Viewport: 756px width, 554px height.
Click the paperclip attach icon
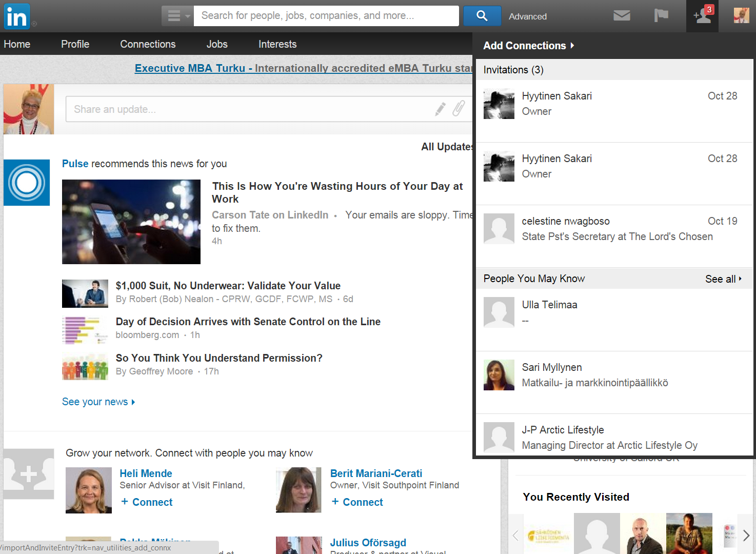point(459,108)
